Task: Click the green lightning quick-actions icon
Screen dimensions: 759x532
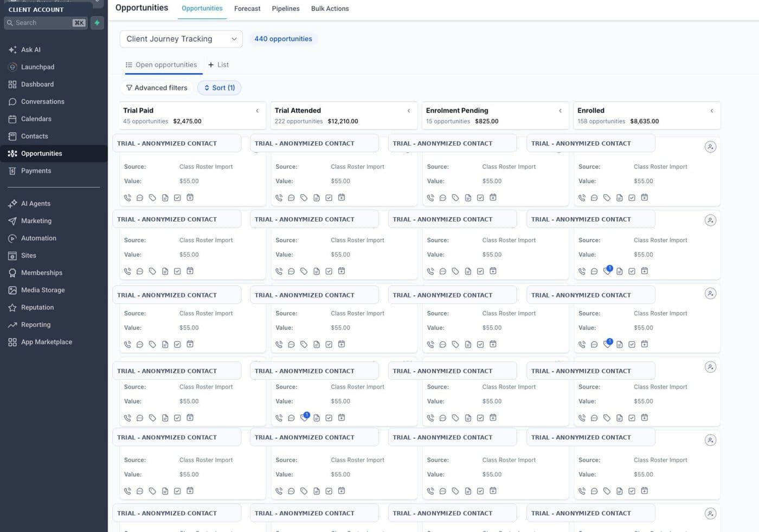Action: coord(97,23)
